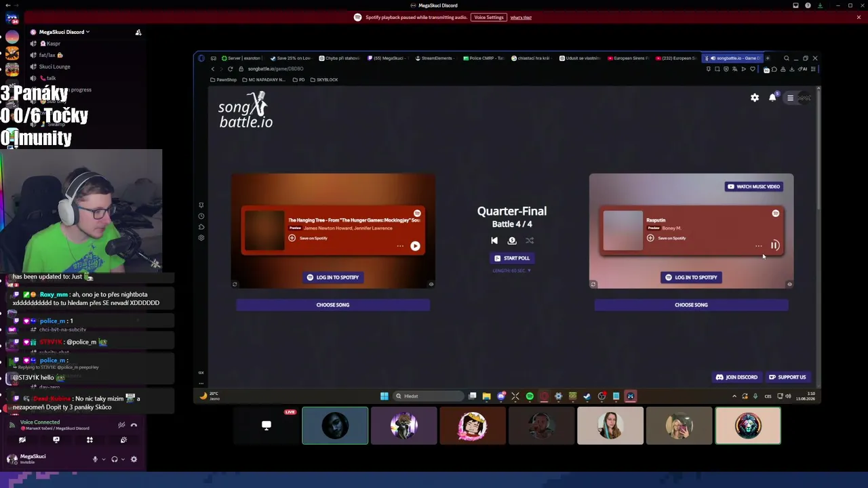
Task: Click the middle coin icon below Battle 4 / 4
Action: (512, 241)
